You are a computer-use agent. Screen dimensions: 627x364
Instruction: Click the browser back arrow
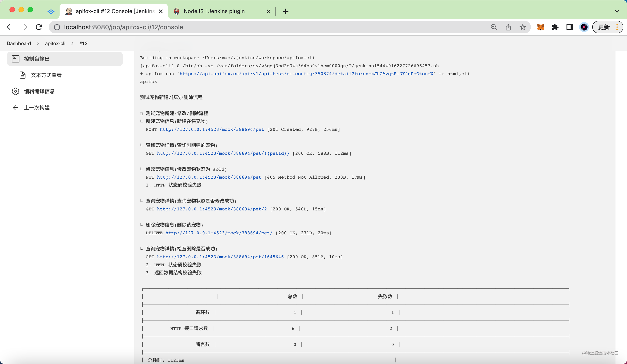pos(10,27)
